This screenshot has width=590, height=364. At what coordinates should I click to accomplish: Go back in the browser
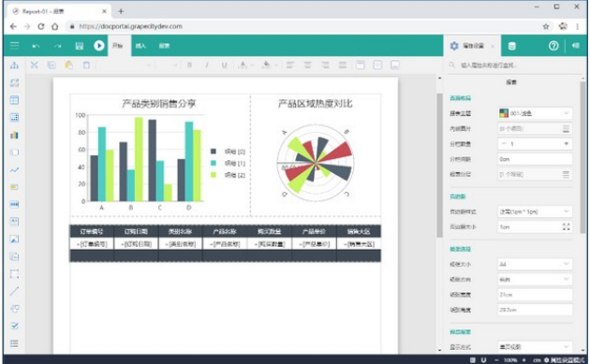click(13, 26)
